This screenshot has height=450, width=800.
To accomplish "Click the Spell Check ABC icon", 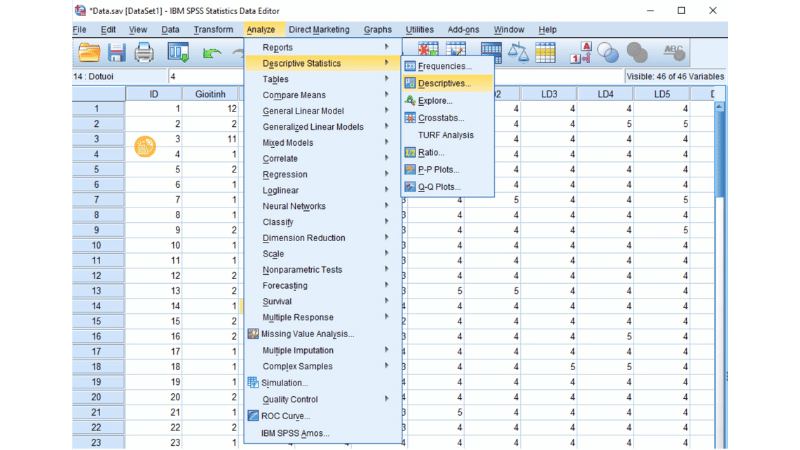I will click(x=674, y=52).
